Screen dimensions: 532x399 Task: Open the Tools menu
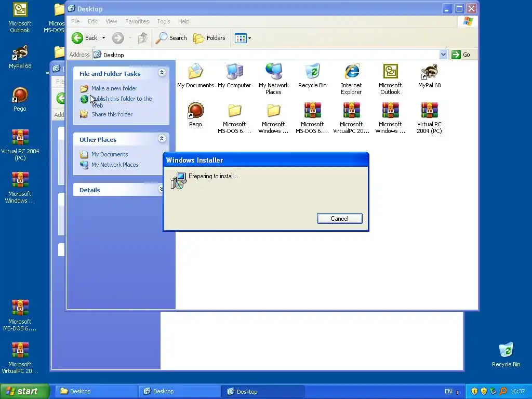pyautogui.click(x=164, y=21)
